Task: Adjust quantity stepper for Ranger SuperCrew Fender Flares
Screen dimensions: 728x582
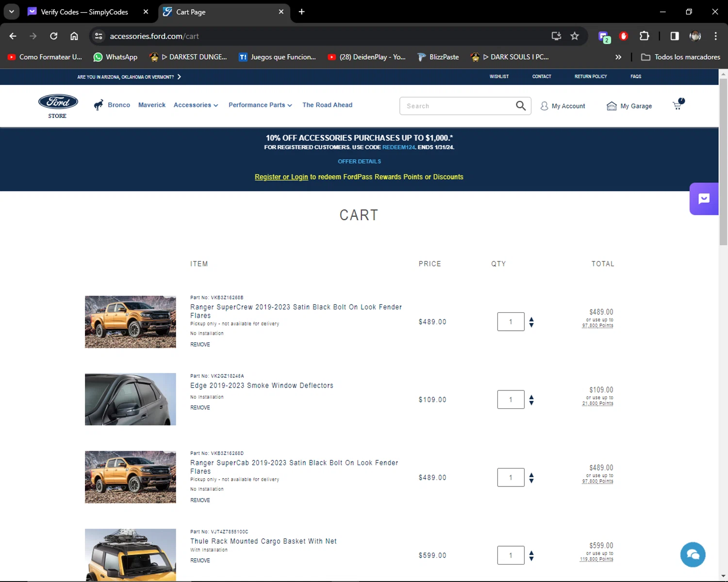Action: pos(531,322)
